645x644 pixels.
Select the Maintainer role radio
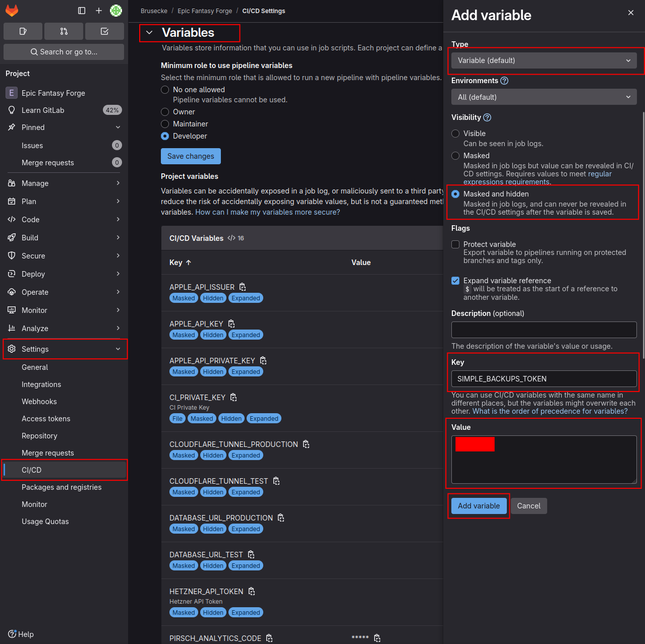pyautogui.click(x=165, y=124)
